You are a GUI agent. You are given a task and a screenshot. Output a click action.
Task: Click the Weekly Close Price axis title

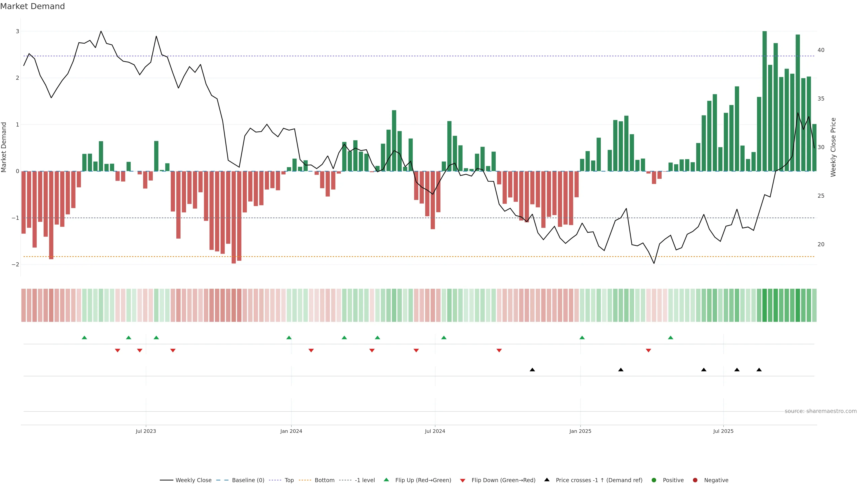(x=833, y=147)
